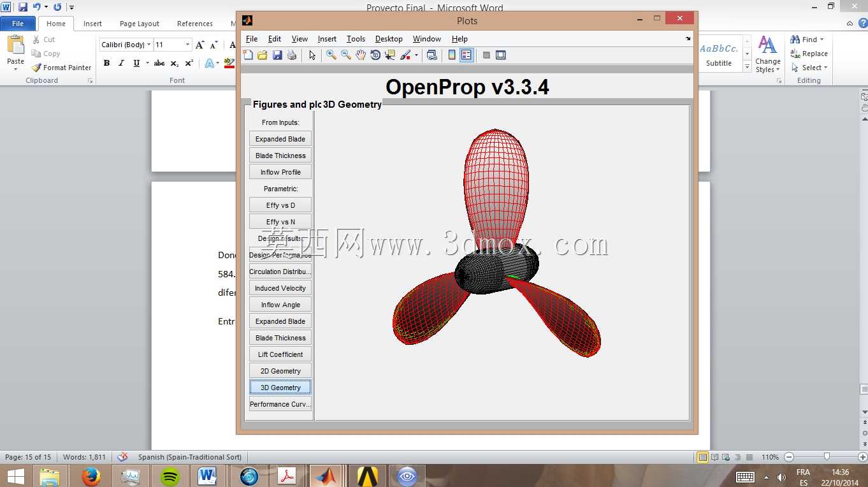Click the Inflow Profile button
The height and width of the screenshot is (487, 868).
point(280,172)
